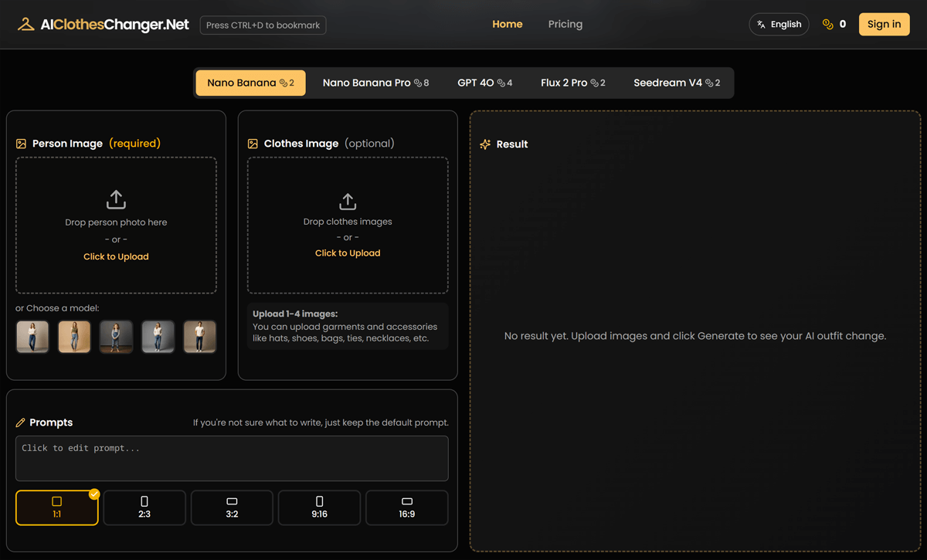This screenshot has width=927, height=560.
Task: Click the Prompts pencil icon
Action: pyautogui.click(x=20, y=423)
